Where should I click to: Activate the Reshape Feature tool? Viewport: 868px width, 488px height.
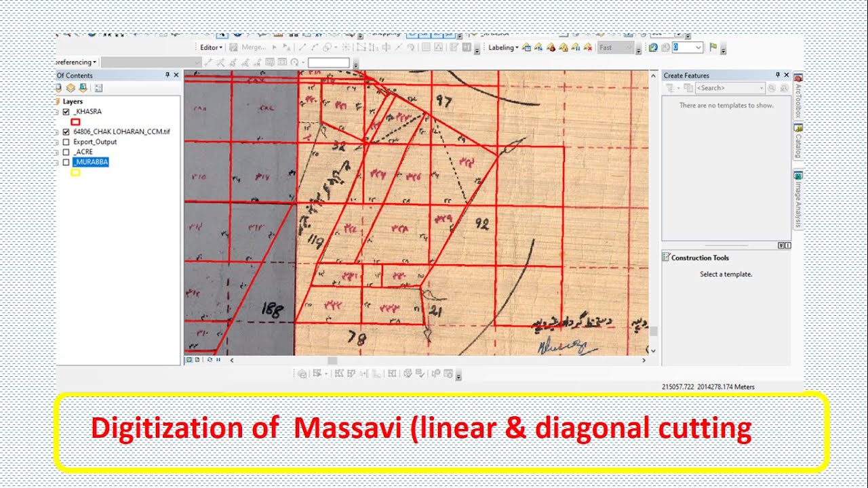coord(374,47)
